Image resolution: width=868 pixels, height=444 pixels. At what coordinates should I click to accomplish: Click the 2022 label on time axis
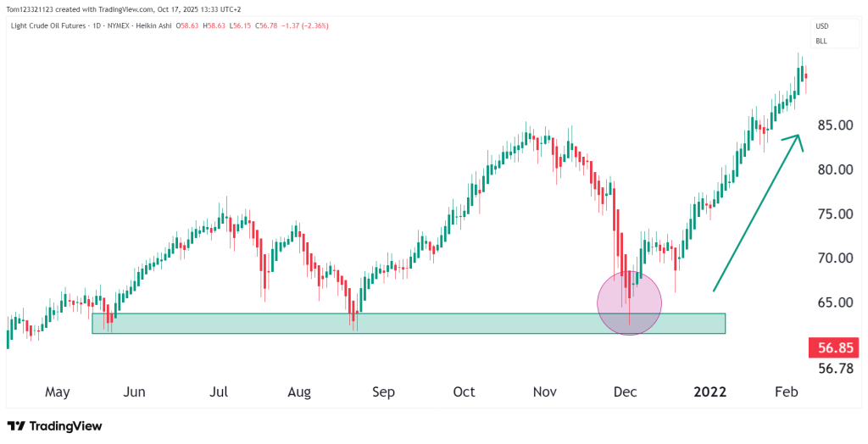(x=710, y=391)
